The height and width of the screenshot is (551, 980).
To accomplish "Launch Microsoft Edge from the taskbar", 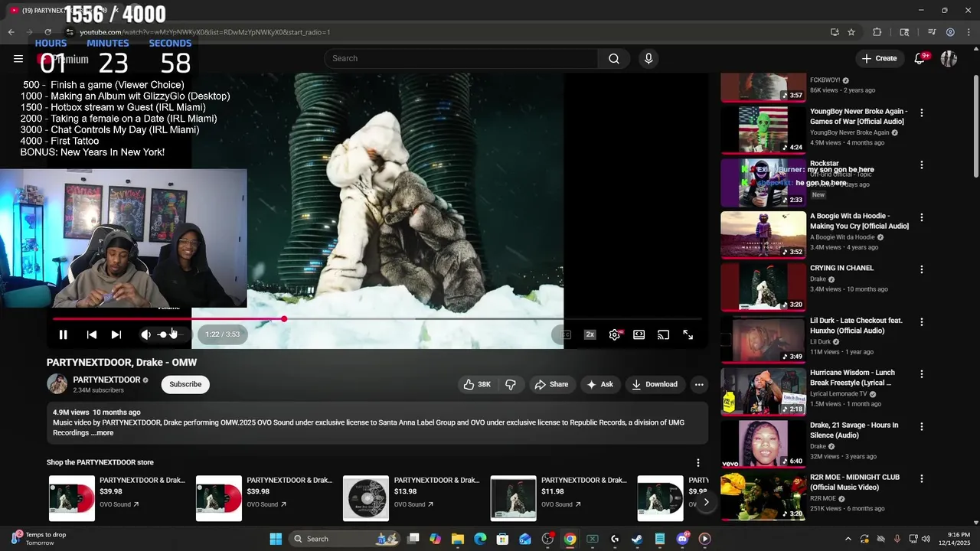I will [480, 539].
